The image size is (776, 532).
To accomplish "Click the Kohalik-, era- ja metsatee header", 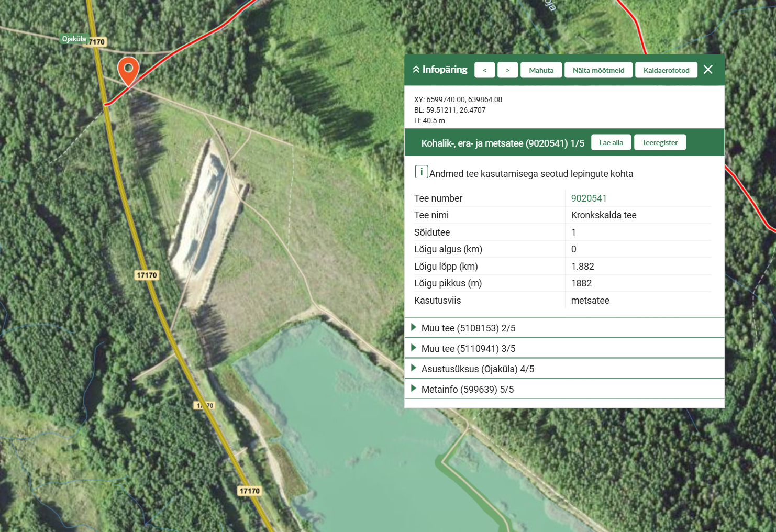I will coord(502,143).
